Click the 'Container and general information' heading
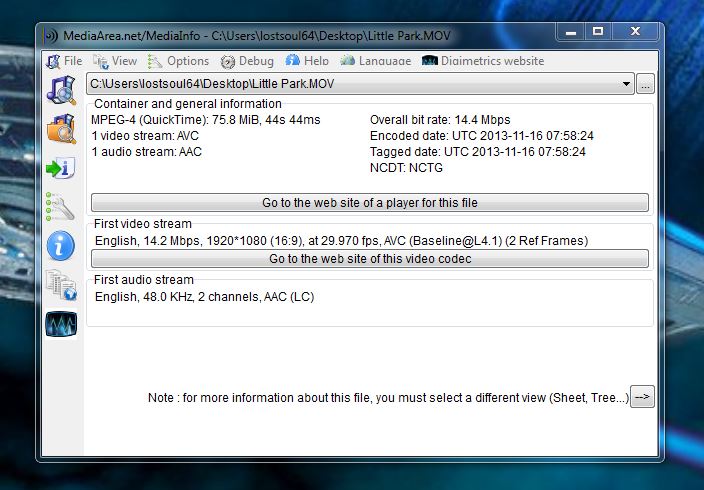704x490 pixels. [188, 104]
